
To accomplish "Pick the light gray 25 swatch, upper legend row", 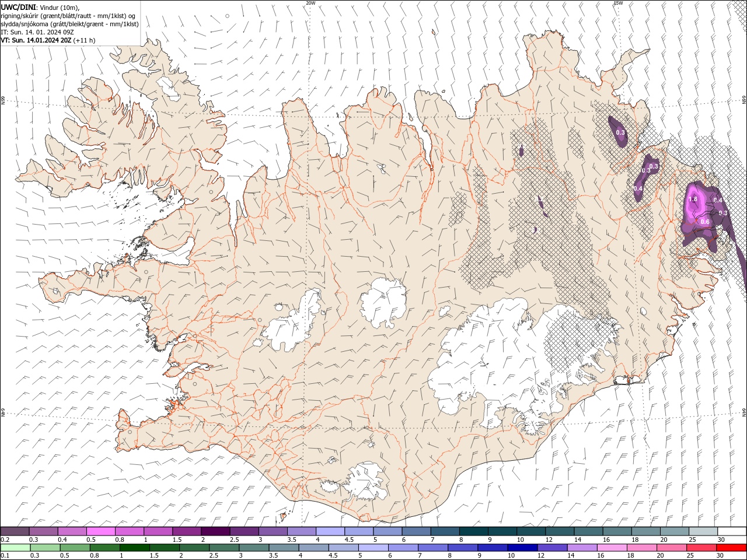I will pos(703,531).
